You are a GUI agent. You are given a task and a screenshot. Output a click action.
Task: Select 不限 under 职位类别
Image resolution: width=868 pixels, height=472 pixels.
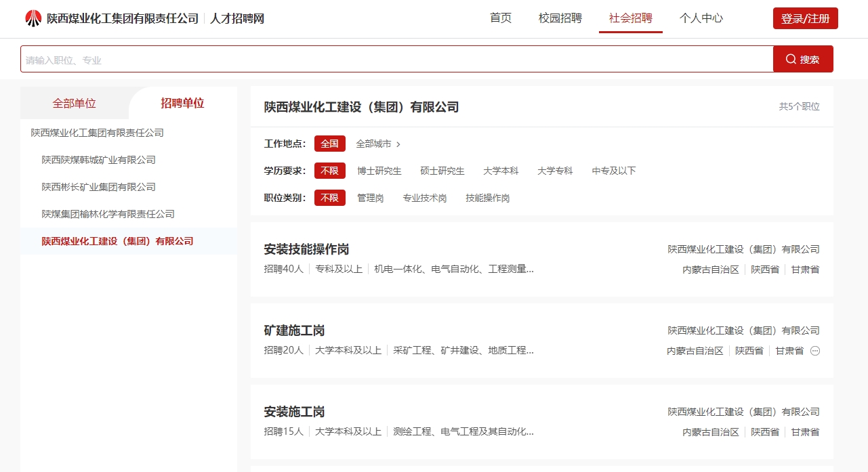[330, 198]
